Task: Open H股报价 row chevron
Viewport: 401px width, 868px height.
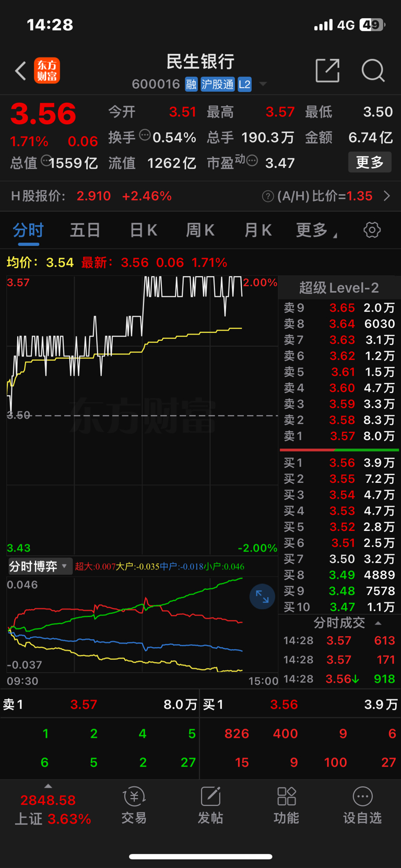Action: [x=387, y=196]
